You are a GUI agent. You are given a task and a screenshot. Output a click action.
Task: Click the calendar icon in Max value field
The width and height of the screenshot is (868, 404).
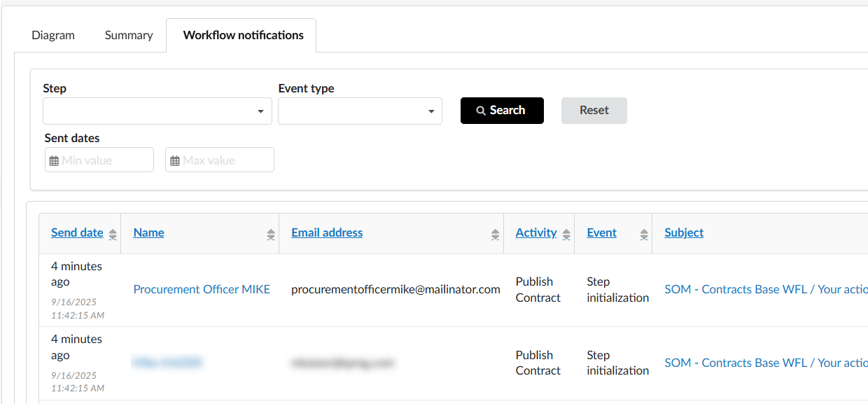(x=175, y=160)
